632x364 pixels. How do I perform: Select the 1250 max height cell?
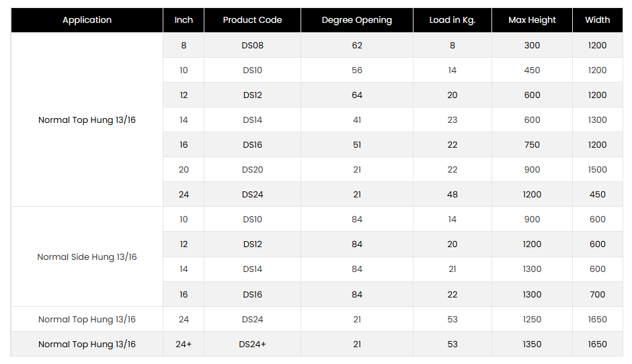click(x=532, y=320)
